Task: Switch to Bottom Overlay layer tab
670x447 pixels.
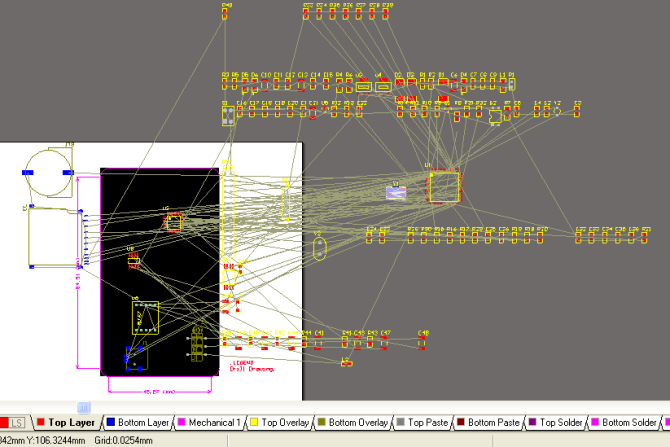Action: click(x=358, y=423)
